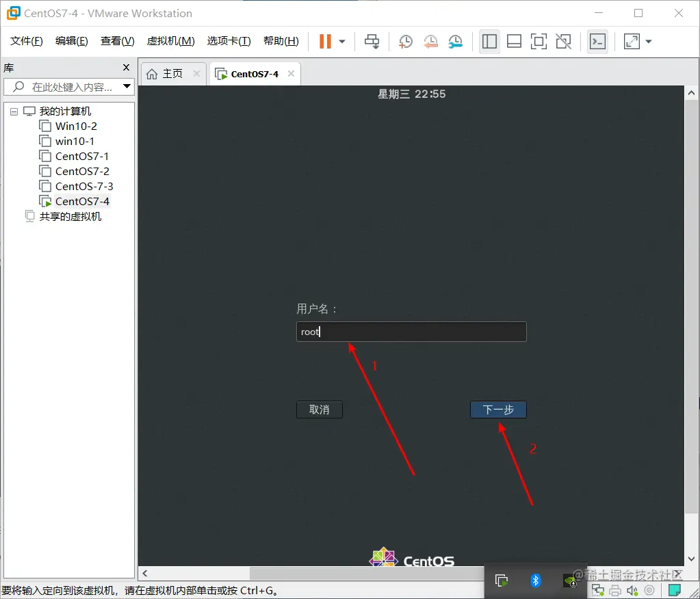Image resolution: width=700 pixels, height=599 pixels.
Task: Select 我的计算机 in the library
Action: 65,111
